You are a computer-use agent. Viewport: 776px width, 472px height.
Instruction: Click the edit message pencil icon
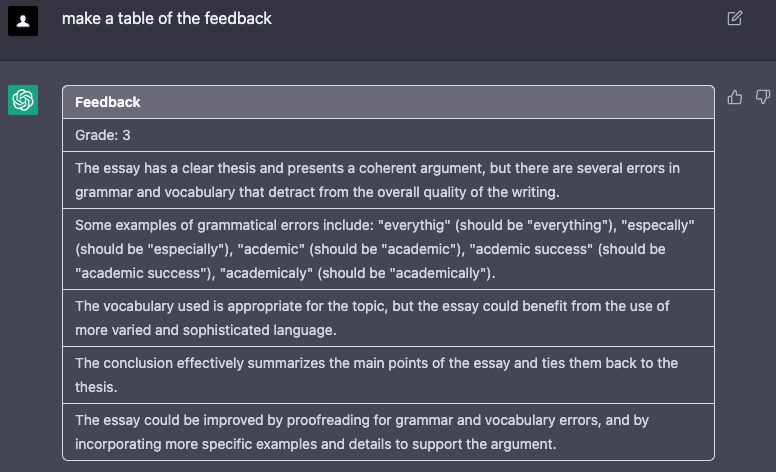[735, 18]
